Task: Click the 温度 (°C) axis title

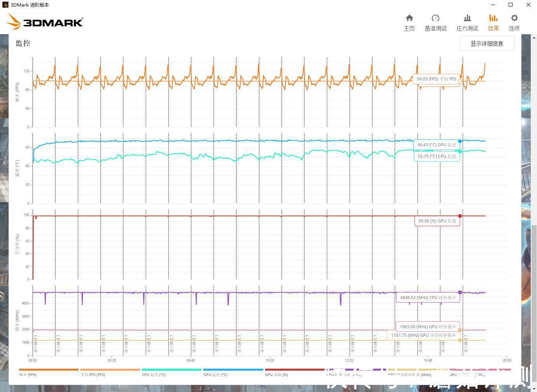Action: [17, 168]
